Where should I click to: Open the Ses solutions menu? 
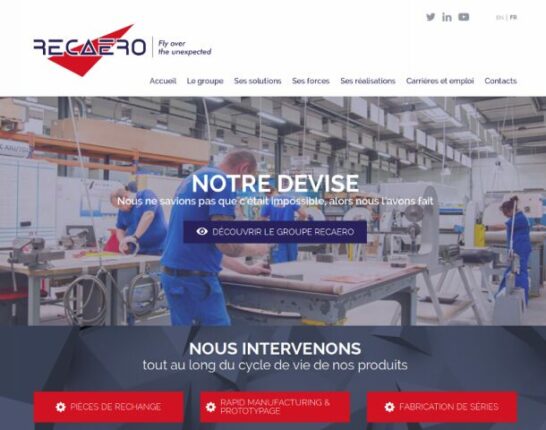click(258, 81)
